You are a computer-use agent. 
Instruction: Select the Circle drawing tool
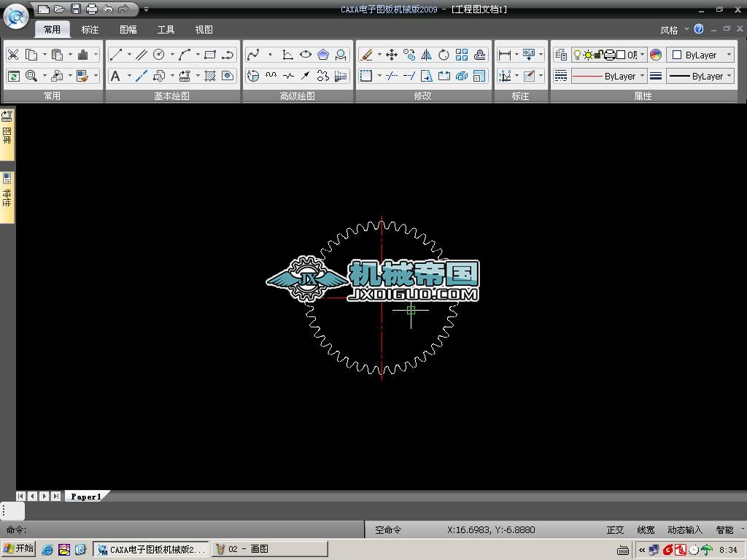point(159,55)
